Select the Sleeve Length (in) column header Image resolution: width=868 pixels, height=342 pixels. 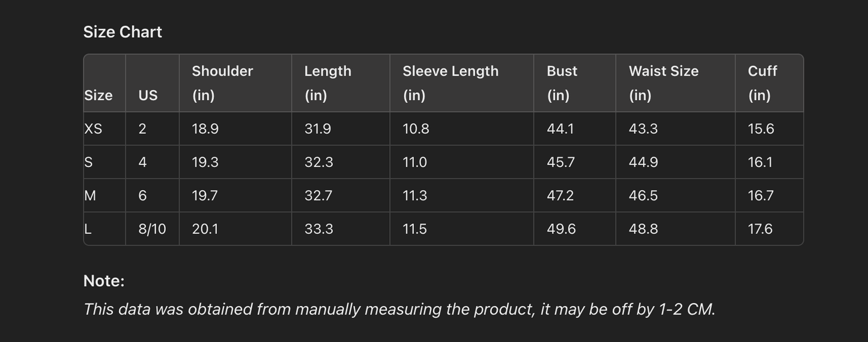click(x=450, y=83)
